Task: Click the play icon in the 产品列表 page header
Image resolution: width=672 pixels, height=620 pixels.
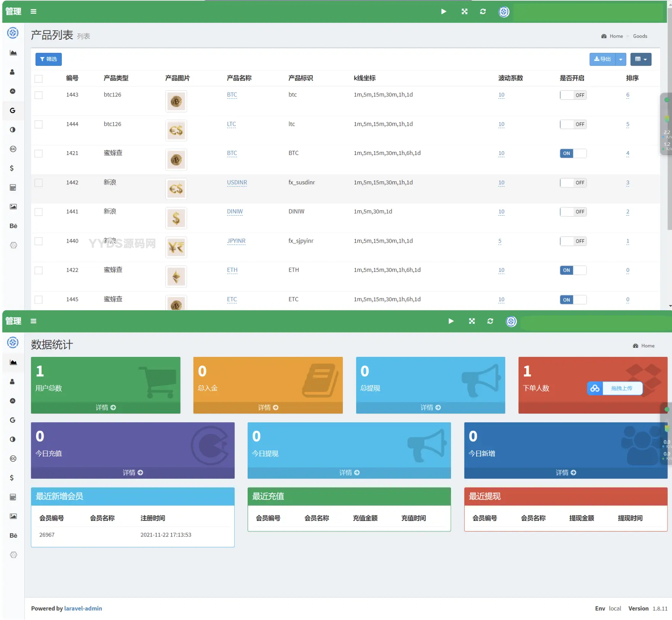Action: pyautogui.click(x=443, y=11)
